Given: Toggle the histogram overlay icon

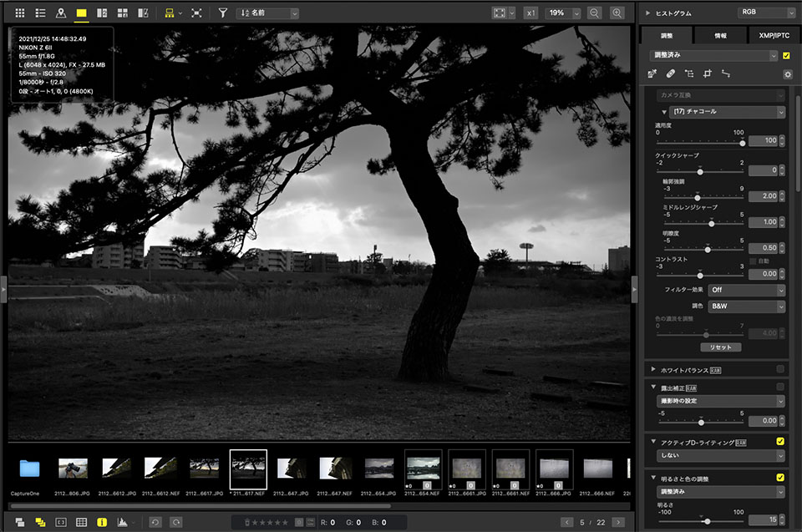Looking at the screenshot, I should click(122, 522).
